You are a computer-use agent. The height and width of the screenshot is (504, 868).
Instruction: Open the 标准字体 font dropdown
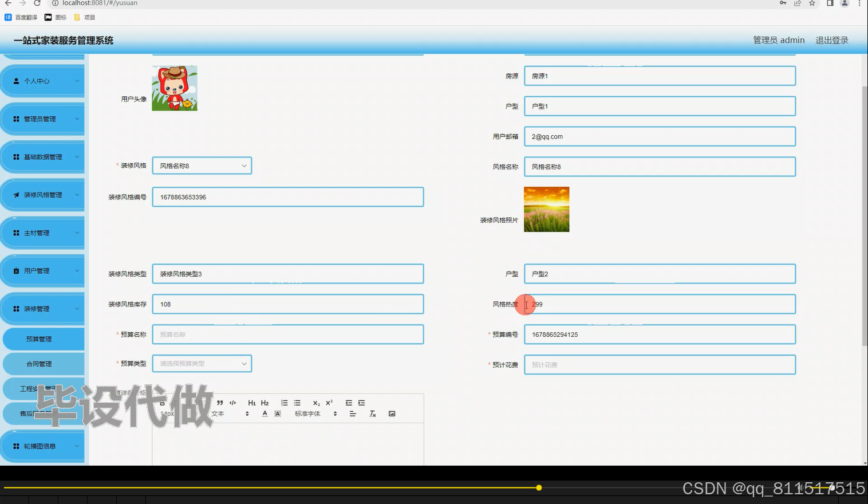pos(316,414)
